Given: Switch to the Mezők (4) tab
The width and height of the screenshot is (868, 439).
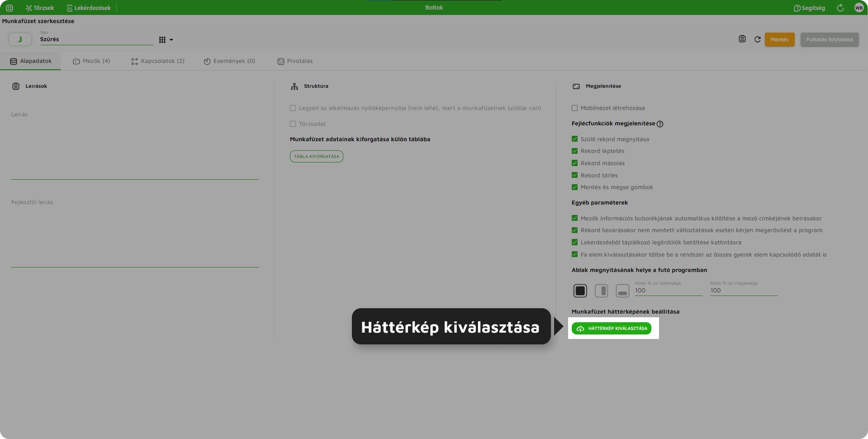Looking at the screenshot, I should pos(91,61).
